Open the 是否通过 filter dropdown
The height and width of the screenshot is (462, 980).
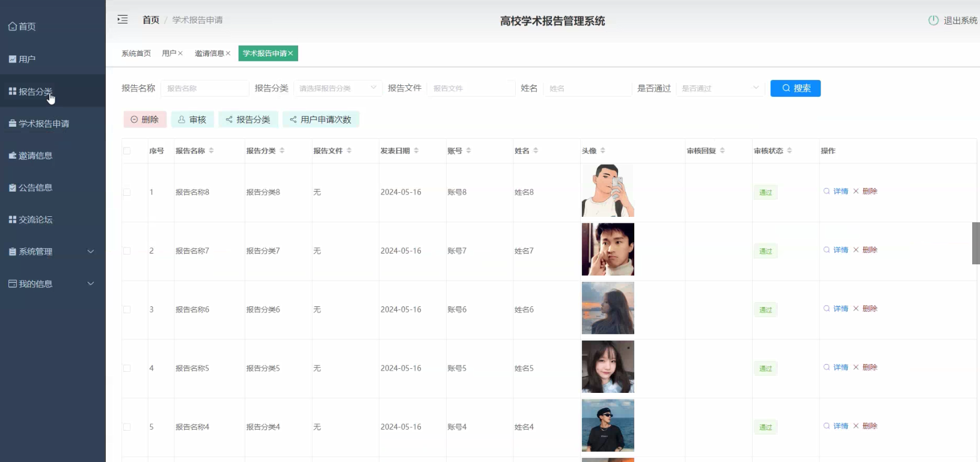click(720, 88)
